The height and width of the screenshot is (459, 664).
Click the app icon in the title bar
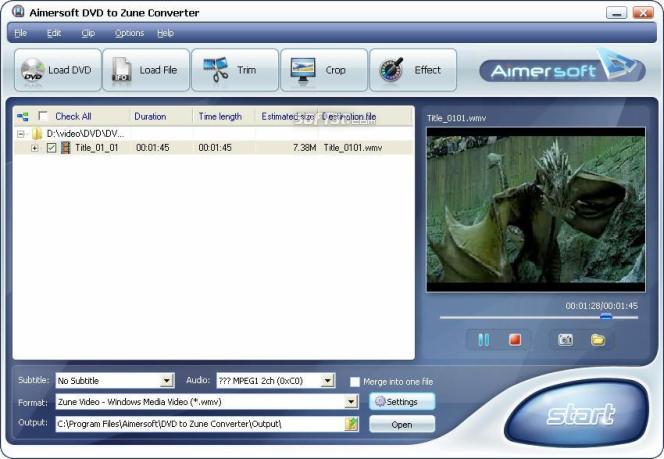pyautogui.click(x=18, y=11)
